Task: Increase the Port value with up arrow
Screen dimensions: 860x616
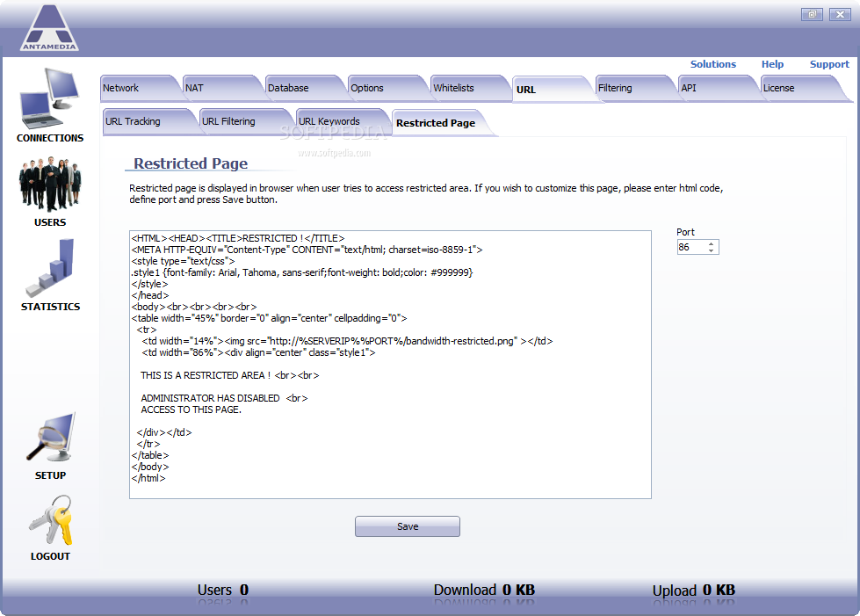Action: 712,243
